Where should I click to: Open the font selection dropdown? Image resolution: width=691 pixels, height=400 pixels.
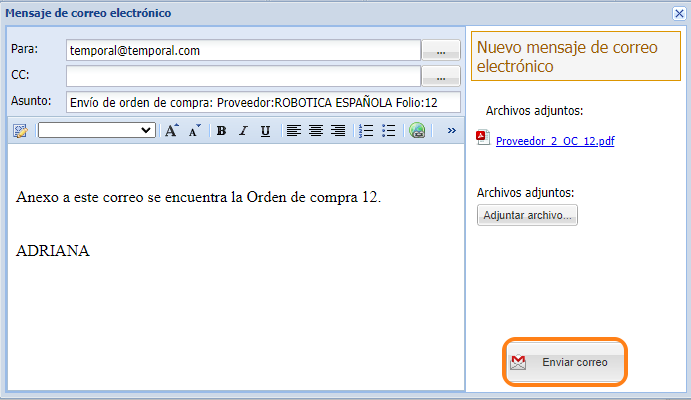(97, 130)
